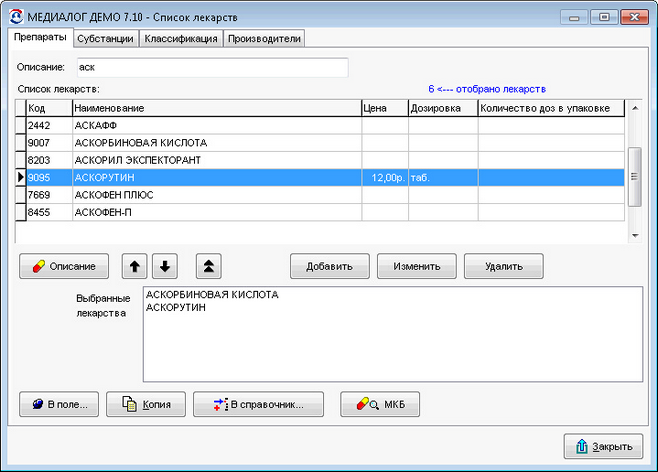Click the move down arrow button
This screenshot has height=472, width=658.
pyautogui.click(x=164, y=266)
